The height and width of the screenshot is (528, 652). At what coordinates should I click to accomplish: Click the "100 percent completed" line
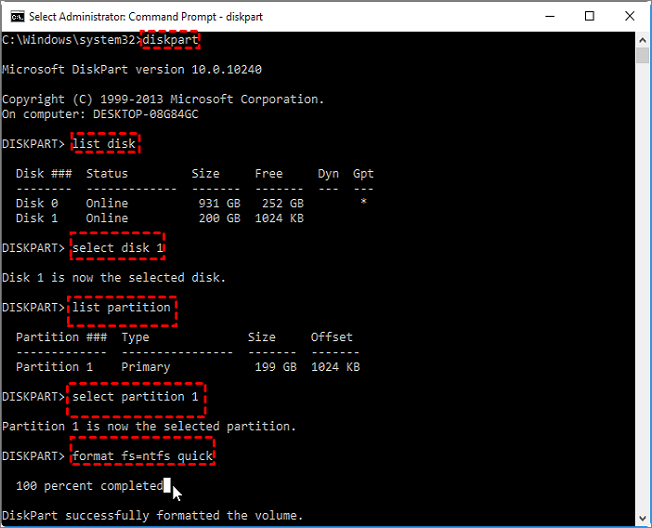coord(90,486)
